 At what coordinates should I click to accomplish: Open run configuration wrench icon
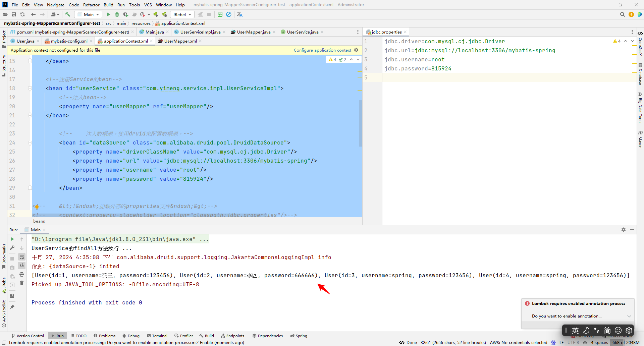point(12,248)
